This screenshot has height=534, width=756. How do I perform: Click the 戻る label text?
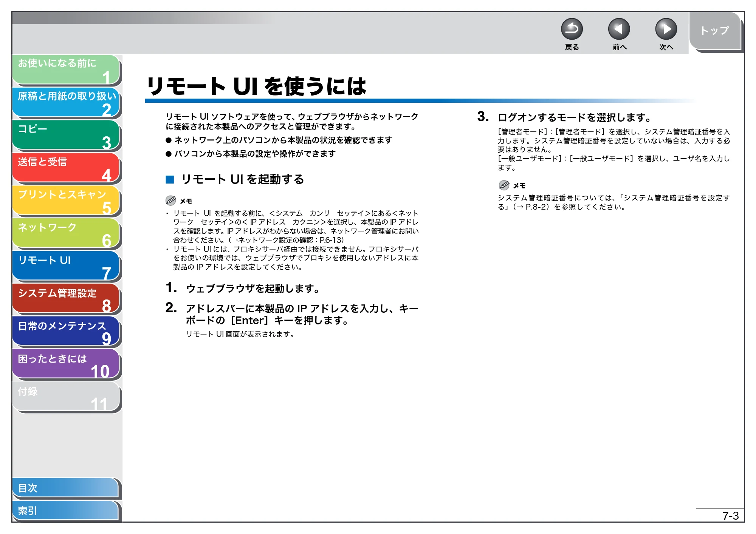click(x=572, y=47)
